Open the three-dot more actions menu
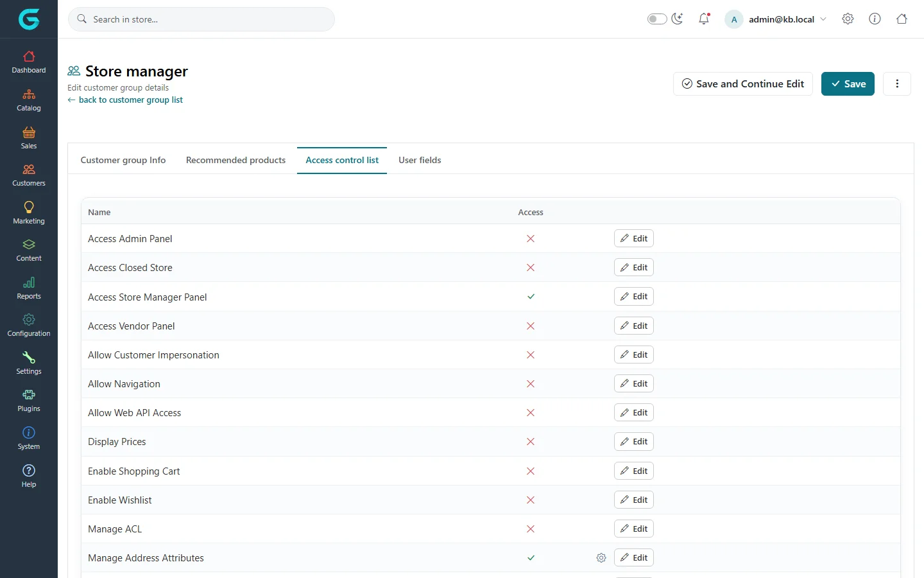Screen dimensions: 924x578 897,83
